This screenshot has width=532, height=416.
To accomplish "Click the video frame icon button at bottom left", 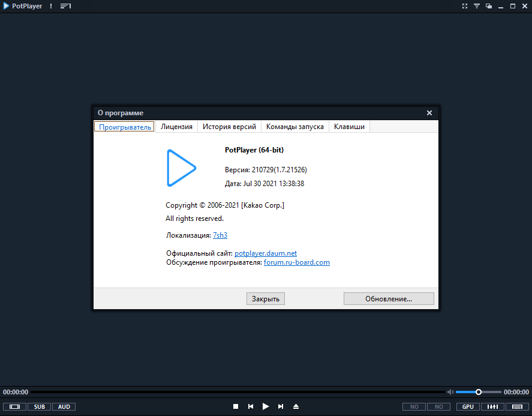I will click(x=14, y=406).
